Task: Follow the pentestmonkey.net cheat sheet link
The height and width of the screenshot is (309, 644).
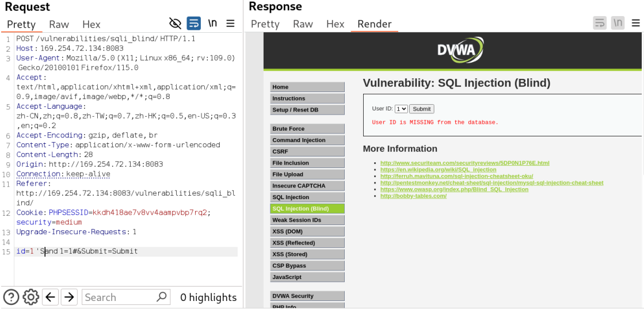Action: click(491, 183)
